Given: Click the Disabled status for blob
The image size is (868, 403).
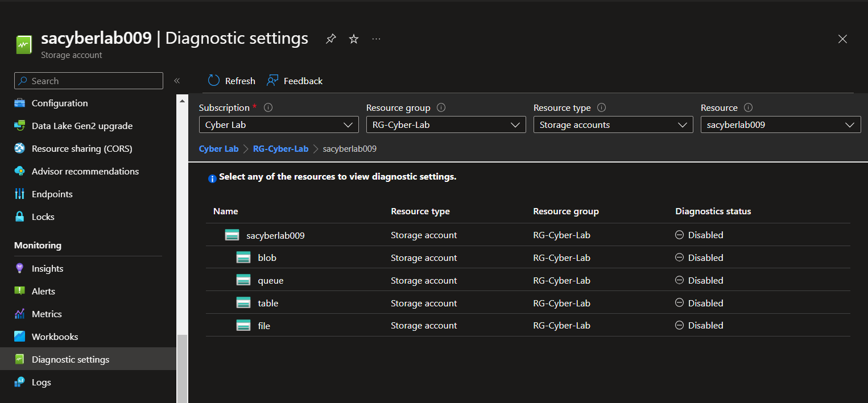Looking at the screenshot, I should coord(699,257).
